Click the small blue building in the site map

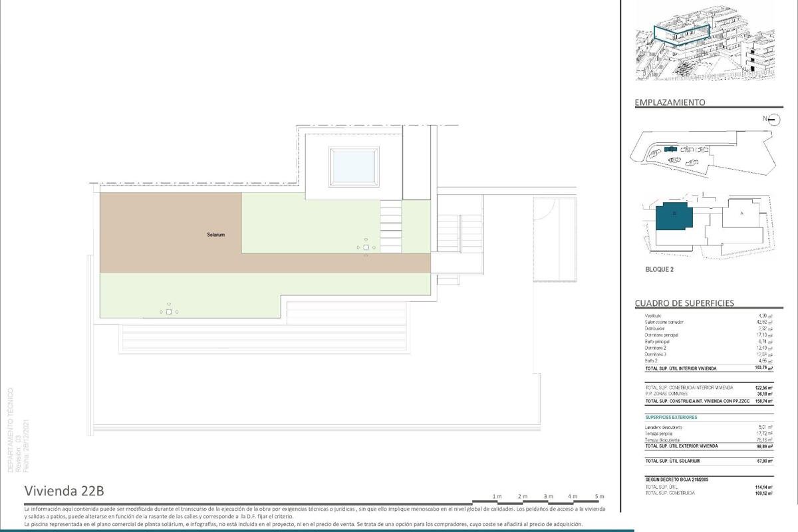(x=670, y=149)
